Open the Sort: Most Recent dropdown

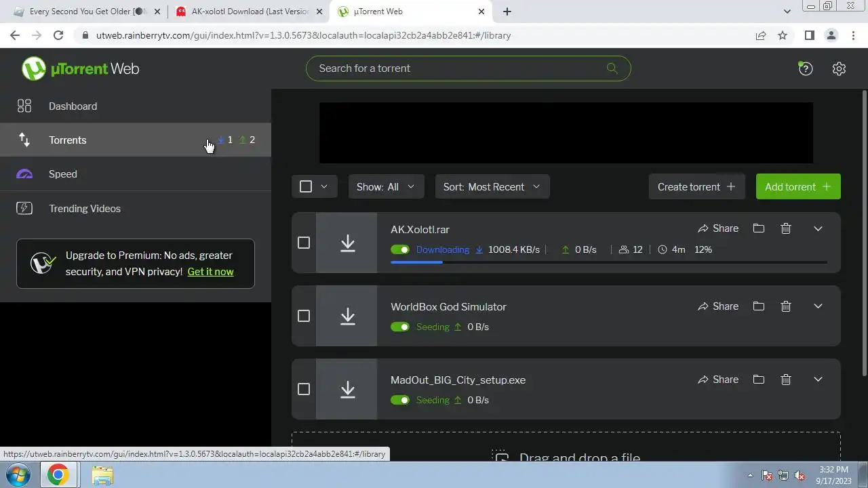[x=492, y=186]
